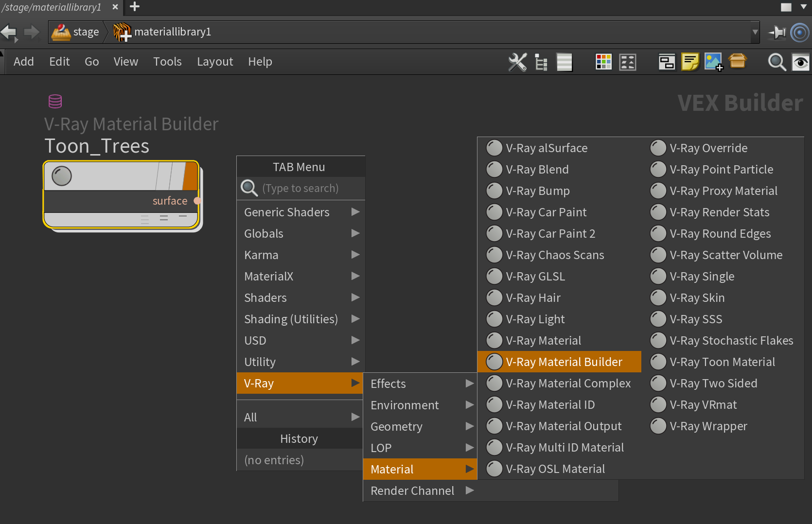This screenshot has height=524, width=812.
Task: Expand the Shaders submenu
Action: (301, 297)
